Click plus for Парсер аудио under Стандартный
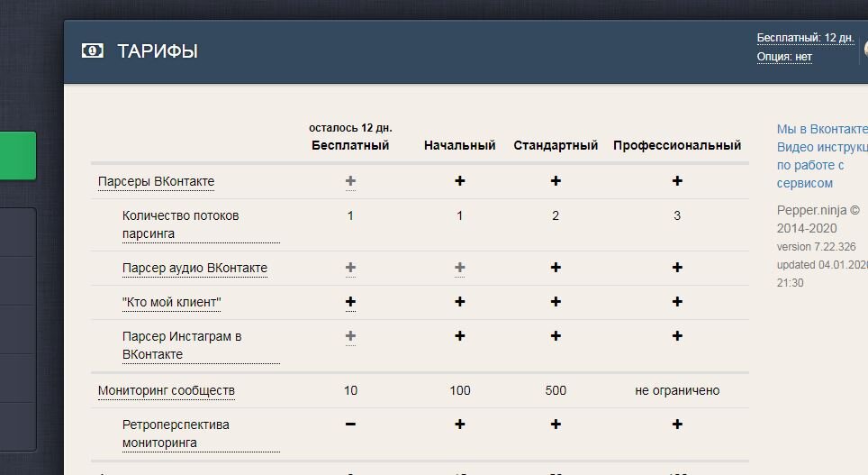868x475 pixels. (x=556, y=268)
